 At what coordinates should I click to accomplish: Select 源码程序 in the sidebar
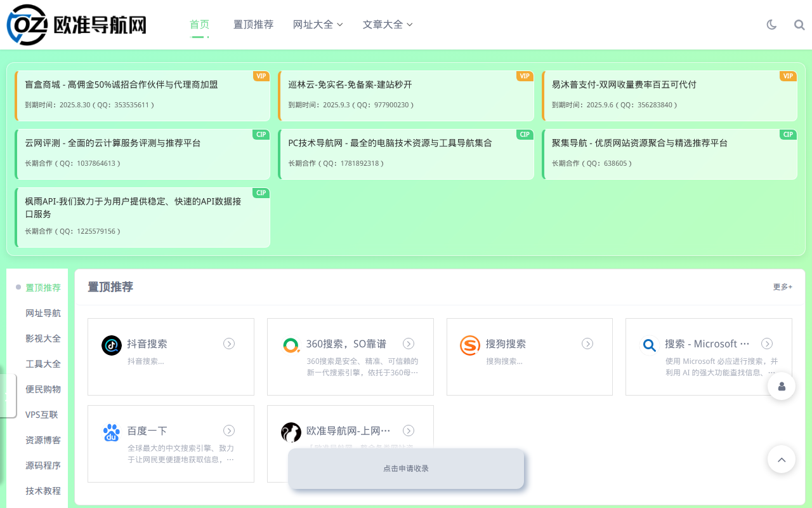43,465
